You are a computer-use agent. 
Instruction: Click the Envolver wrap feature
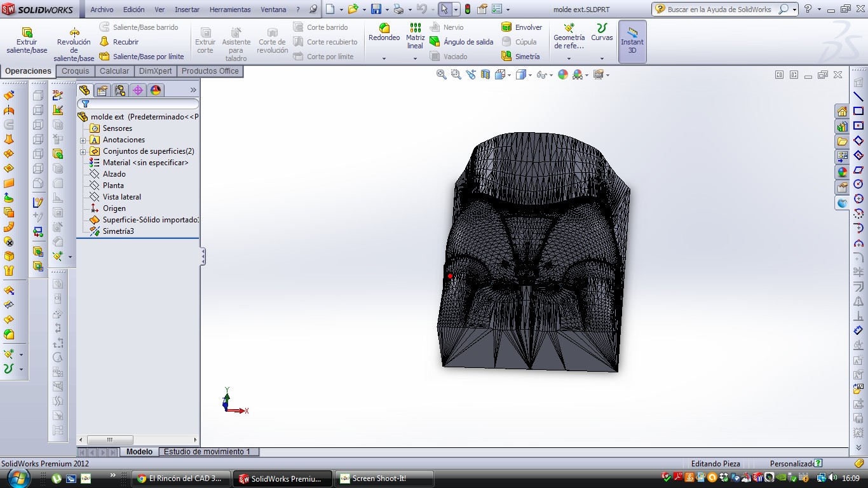pyautogui.click(x=522, y=27)
